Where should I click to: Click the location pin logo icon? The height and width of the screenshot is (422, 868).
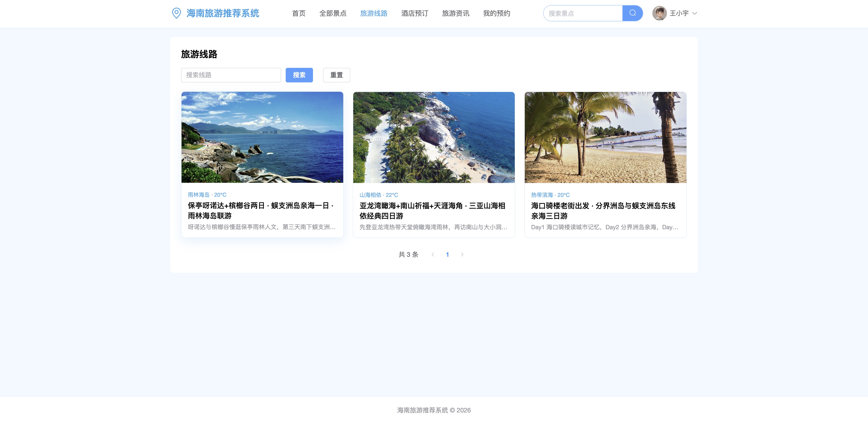click(x=176, y=13)
